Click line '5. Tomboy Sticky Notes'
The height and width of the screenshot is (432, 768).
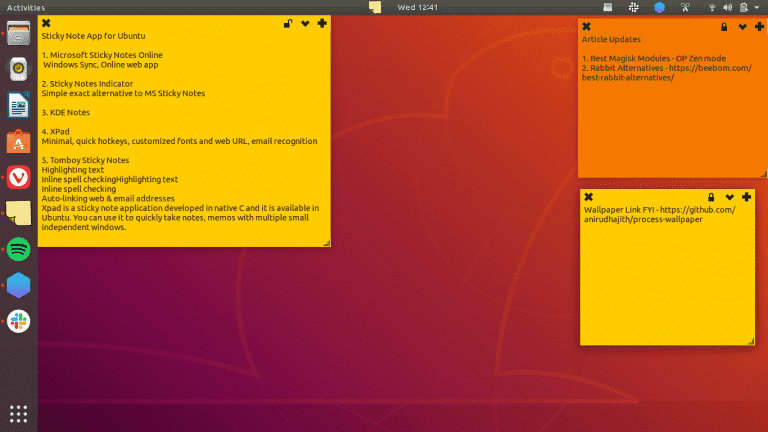pos(85,160)
